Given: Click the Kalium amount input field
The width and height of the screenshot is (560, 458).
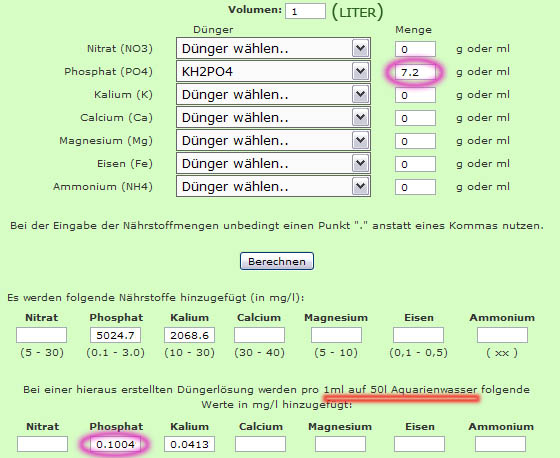Looking at the screenshot, I should 415,95.
